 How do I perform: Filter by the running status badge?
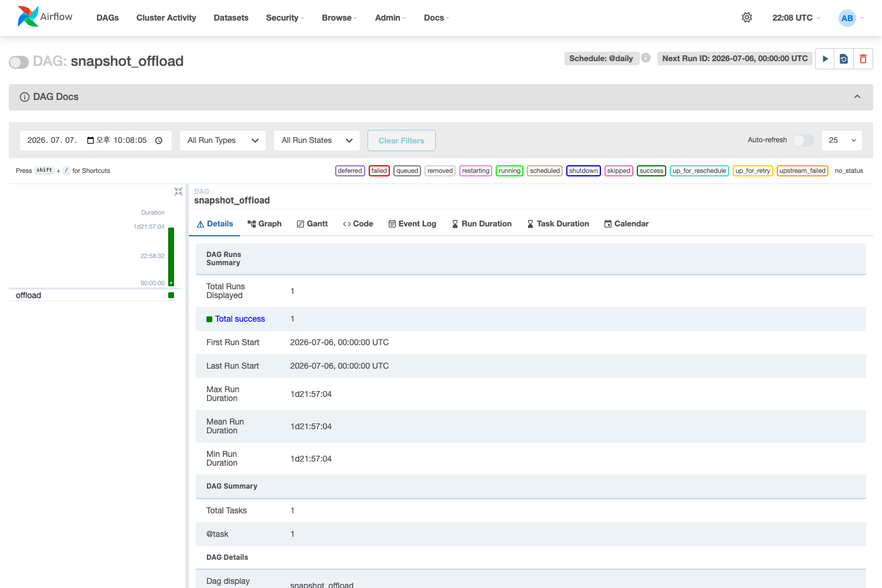tap(509, 171)
